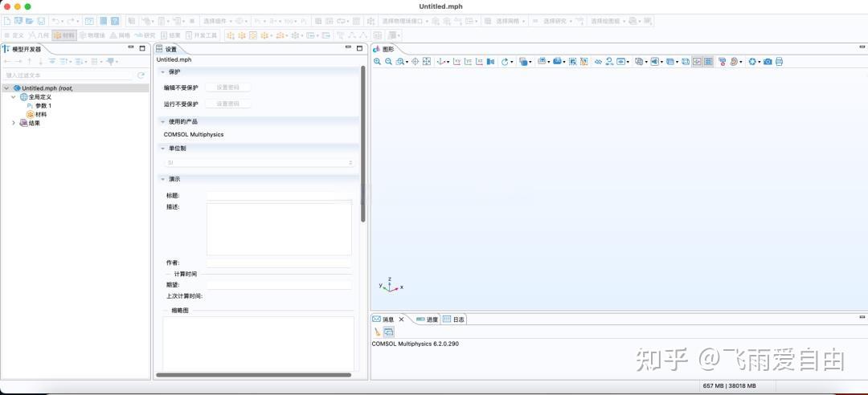Click the save file icon in top toolbar
This screenshot has width=868, height=395.
tap(40, 20)
